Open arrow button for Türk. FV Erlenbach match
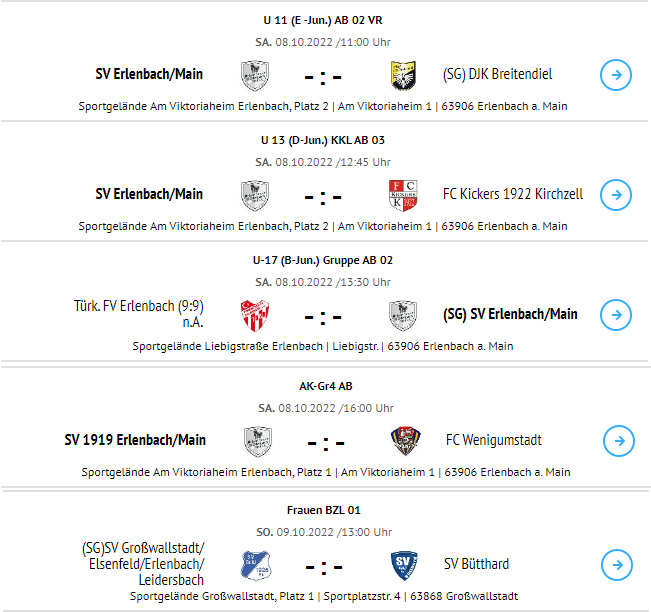 pos(616,315)
